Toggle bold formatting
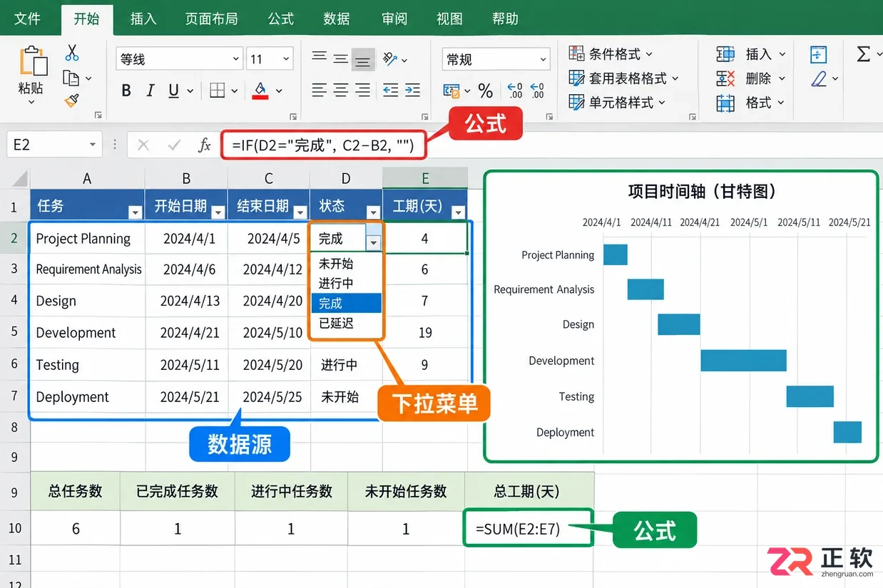The image size is (883, 588). point(126,91)
